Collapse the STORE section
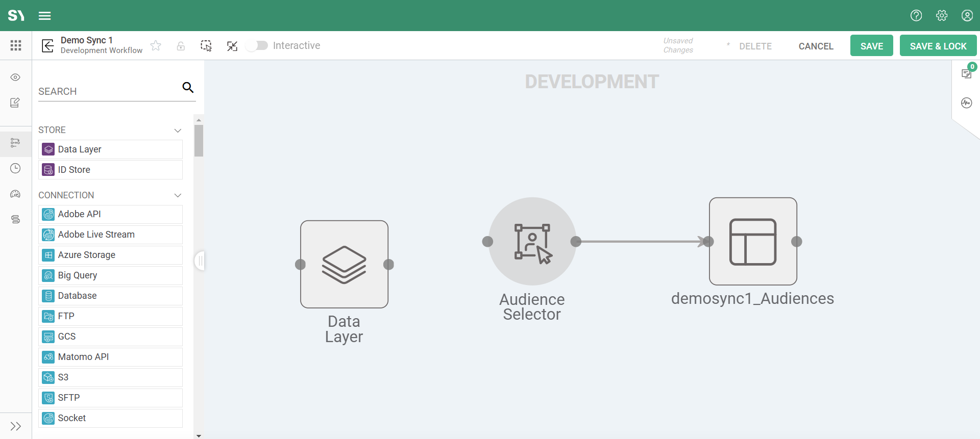The image size is (980, 439). (x=178, y=131)
